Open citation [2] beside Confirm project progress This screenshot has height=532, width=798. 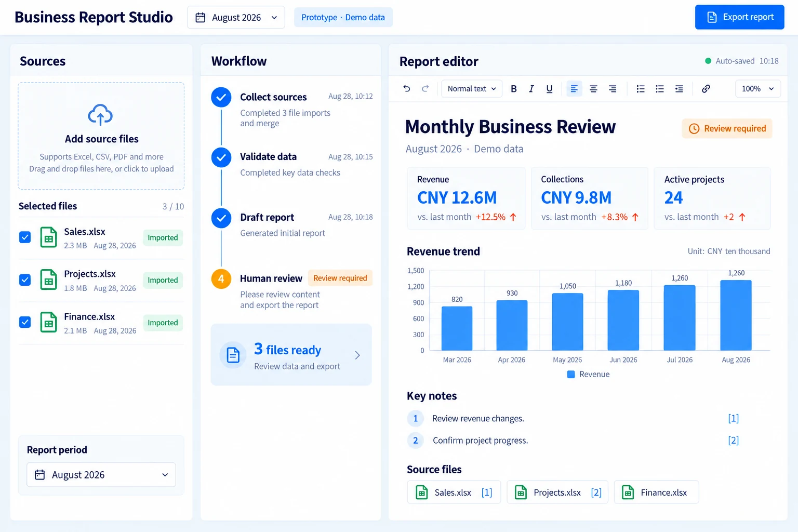tap(734, 440)
